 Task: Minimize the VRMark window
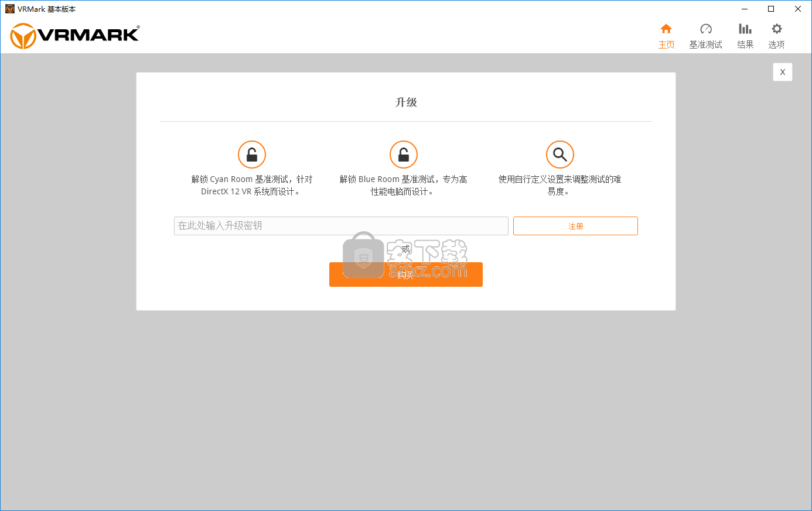point(744,9)
